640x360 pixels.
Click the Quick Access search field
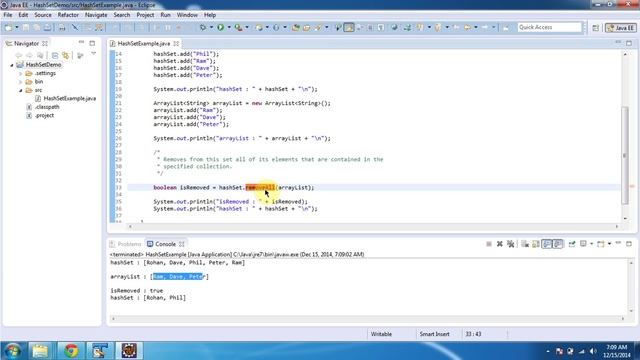tap(549, 27)
